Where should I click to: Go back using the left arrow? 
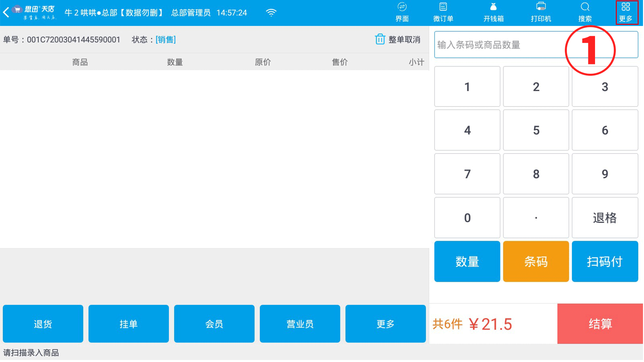tap(5, 12)
